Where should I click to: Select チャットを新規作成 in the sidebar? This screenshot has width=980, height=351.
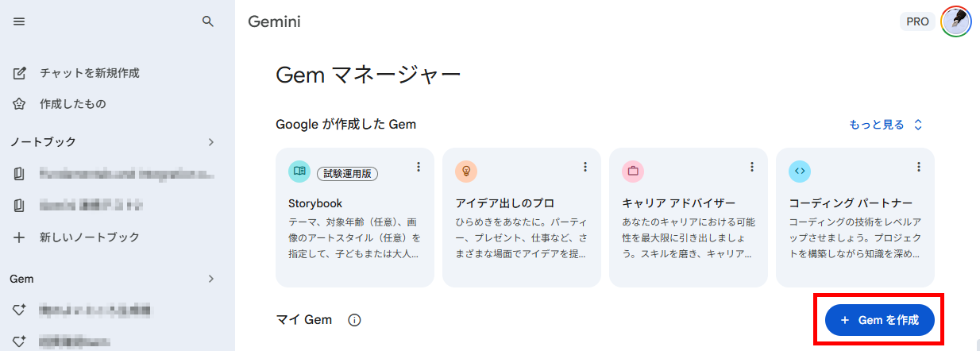click(x=118, y=73)
